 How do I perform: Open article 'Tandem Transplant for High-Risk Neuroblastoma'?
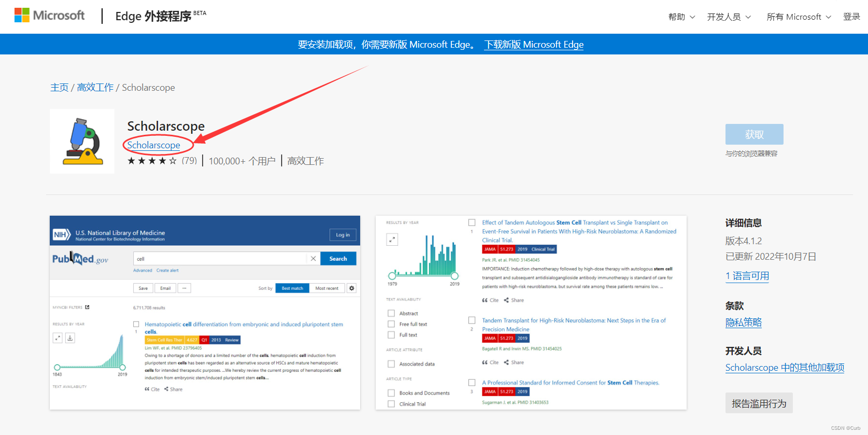point(574,325)
